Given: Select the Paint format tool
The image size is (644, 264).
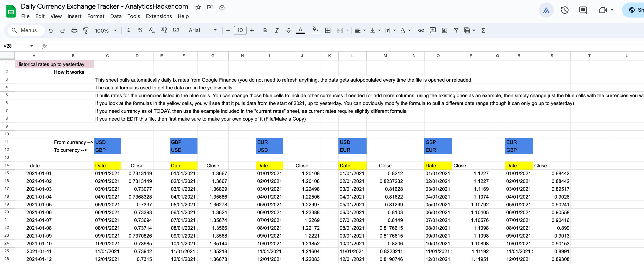Looking at the screenshot, I should pos(86,31).
